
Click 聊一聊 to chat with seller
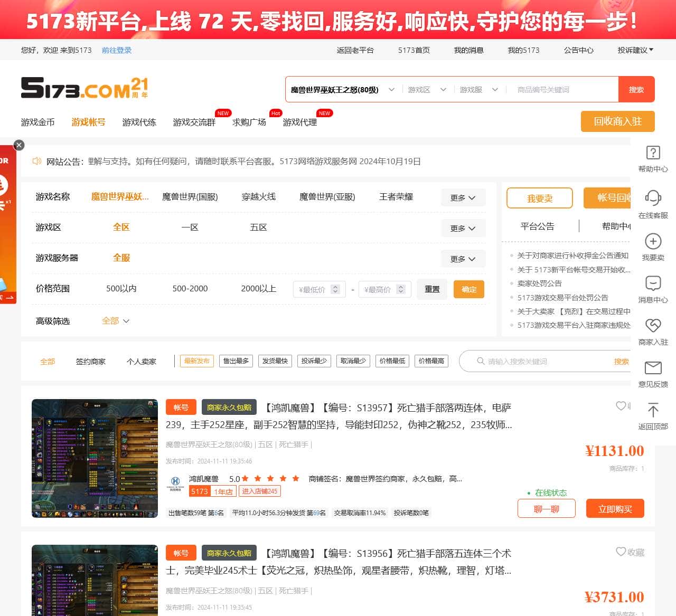(x=547, y=509)
